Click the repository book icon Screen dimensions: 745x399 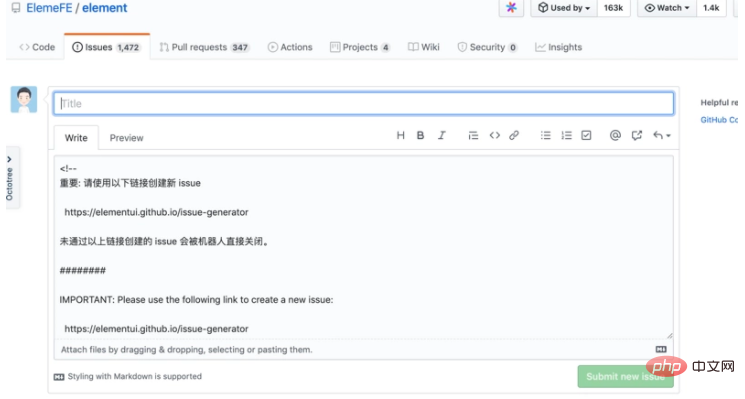[x=16, y=8]
